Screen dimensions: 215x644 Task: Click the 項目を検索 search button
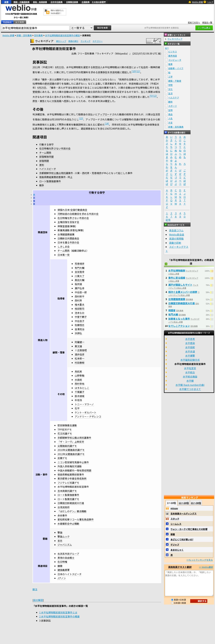[102, 28]
